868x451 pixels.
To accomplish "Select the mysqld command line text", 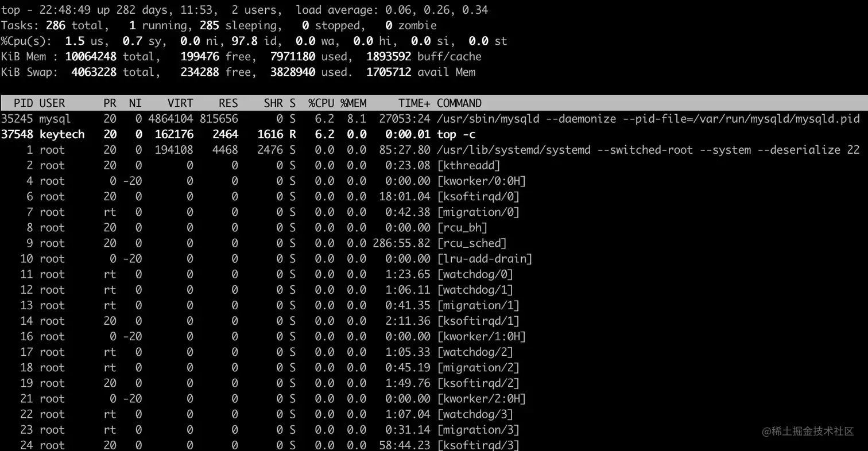I will (x=648, y=119).
